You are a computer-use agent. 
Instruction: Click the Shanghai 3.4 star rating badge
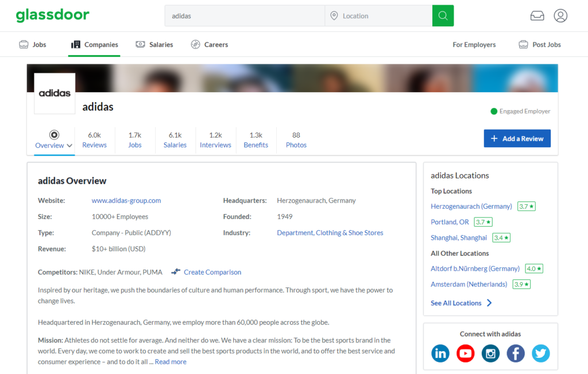tap(501, 237)
